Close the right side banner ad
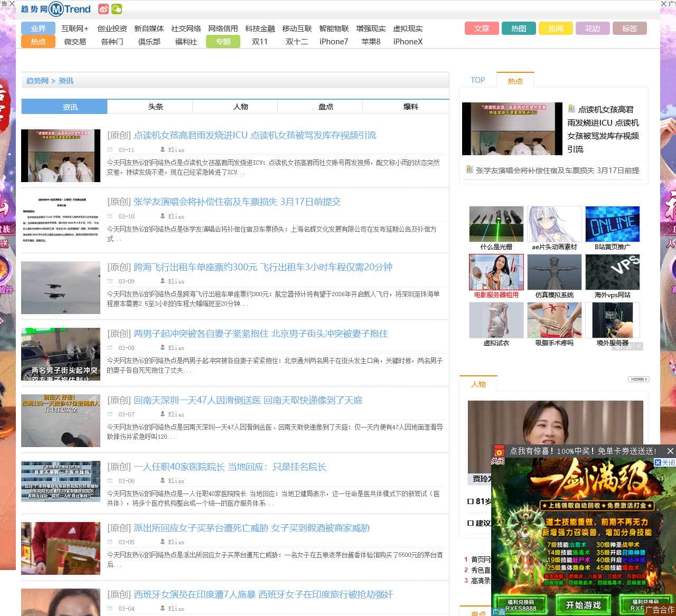This screenshot has width=676, height=616. pos(664,4)
